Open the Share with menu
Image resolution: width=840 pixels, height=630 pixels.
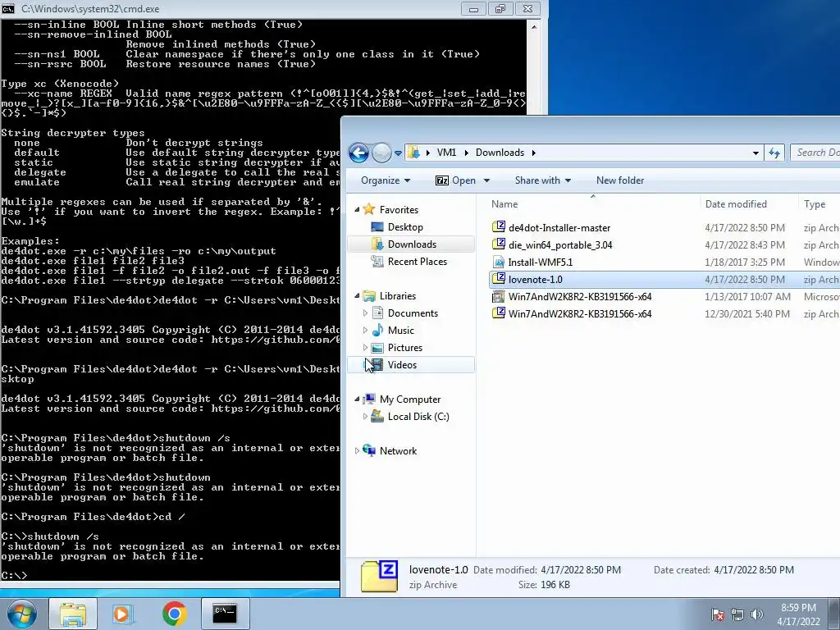click(x=543, y=180)
